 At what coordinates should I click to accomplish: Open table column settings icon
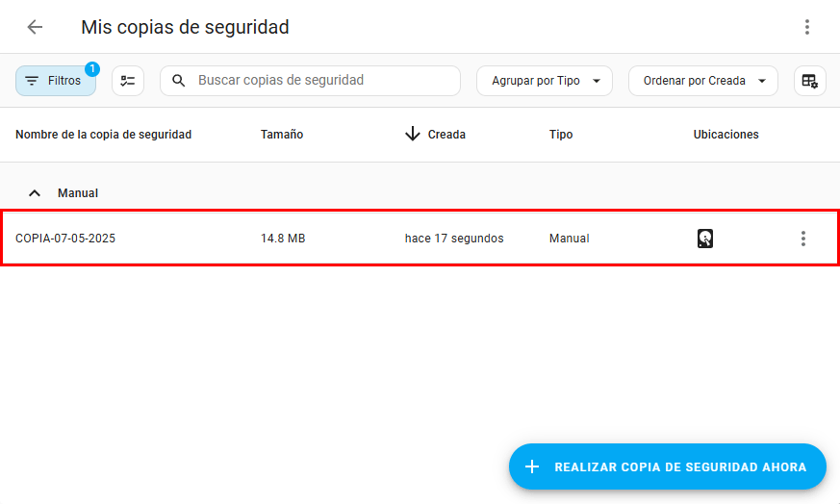809,81
